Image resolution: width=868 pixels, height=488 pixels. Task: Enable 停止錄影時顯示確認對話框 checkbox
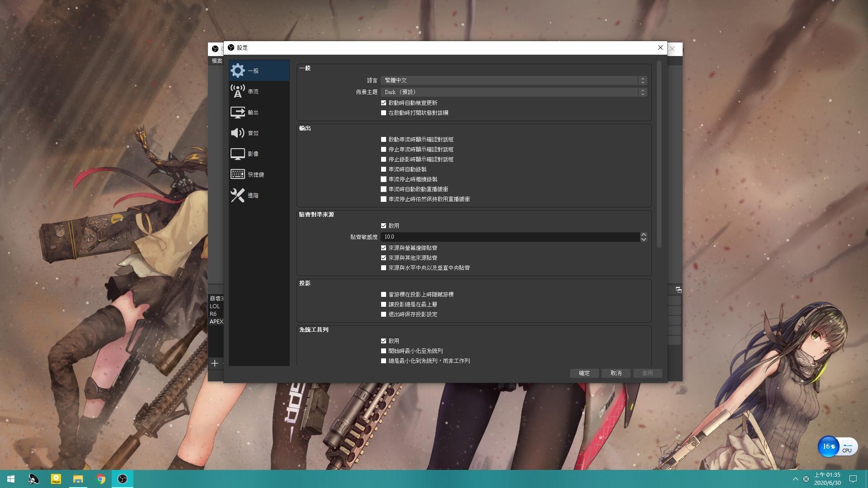coord(383,160)
